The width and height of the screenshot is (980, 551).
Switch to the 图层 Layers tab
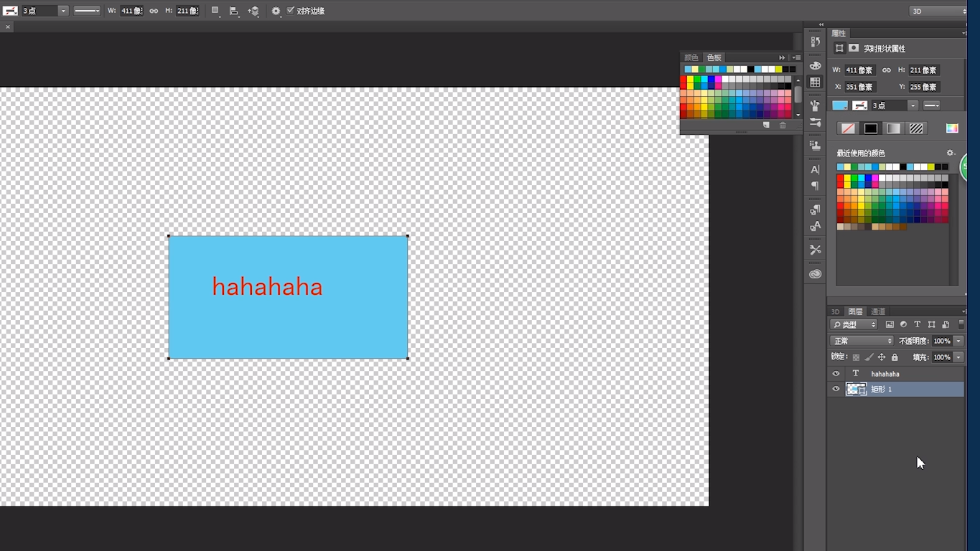856,311
